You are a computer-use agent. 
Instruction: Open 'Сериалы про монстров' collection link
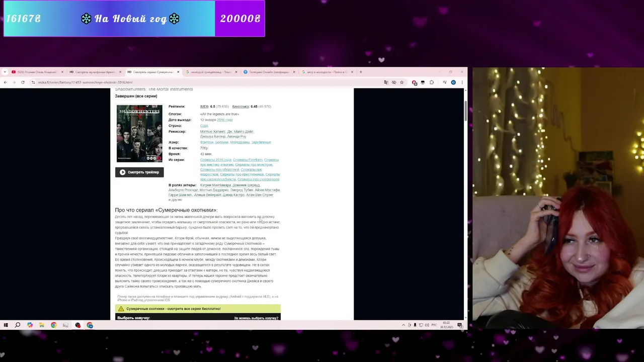pos(254,165)
